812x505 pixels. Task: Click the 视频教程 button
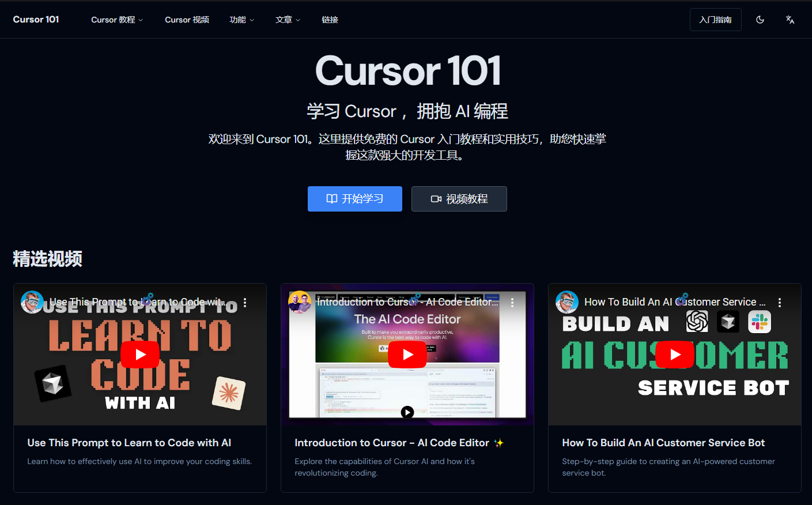tap(459, 199)
